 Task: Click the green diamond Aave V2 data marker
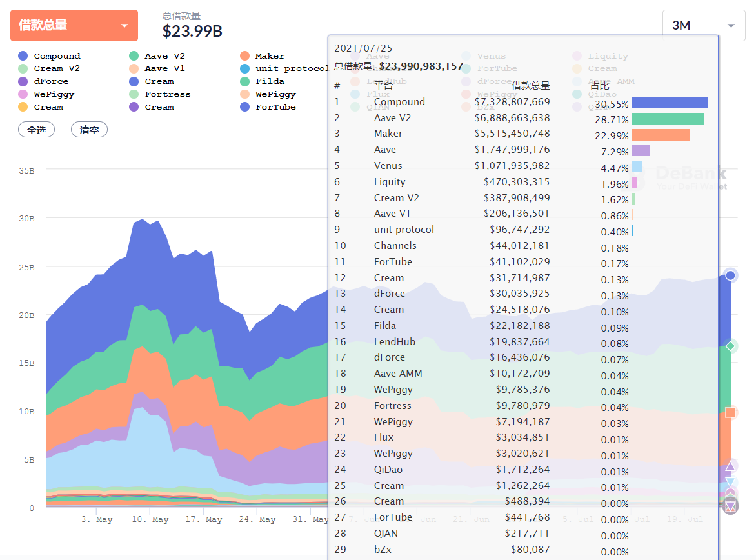click(730, 346)
